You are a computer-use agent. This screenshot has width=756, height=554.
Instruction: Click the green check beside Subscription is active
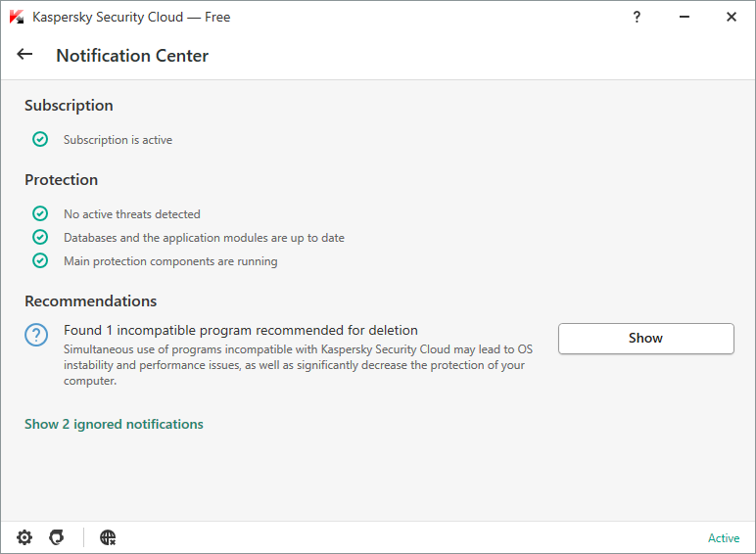pos(40,139)
